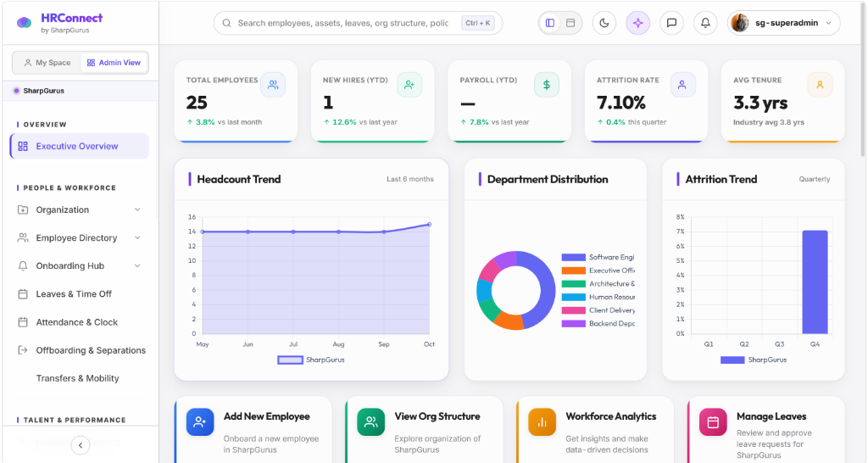
Task: Open the chat messages icon
Action: tap(671, 23)
